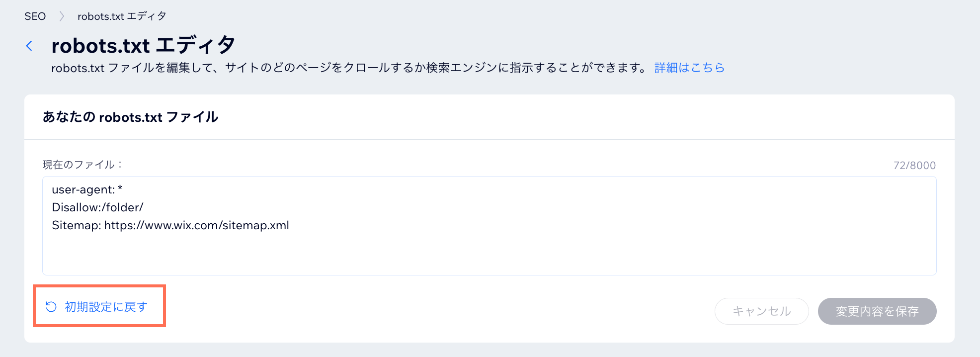Click the large robots.txt エディタ page title
Viewport: 980px width, 357px height.
(x=143, y=46)
